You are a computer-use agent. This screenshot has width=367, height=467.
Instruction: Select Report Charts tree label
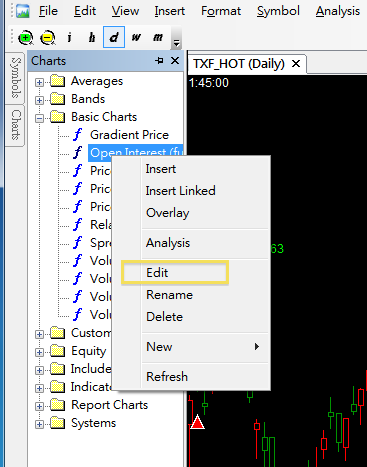click(x=109, y=405)
